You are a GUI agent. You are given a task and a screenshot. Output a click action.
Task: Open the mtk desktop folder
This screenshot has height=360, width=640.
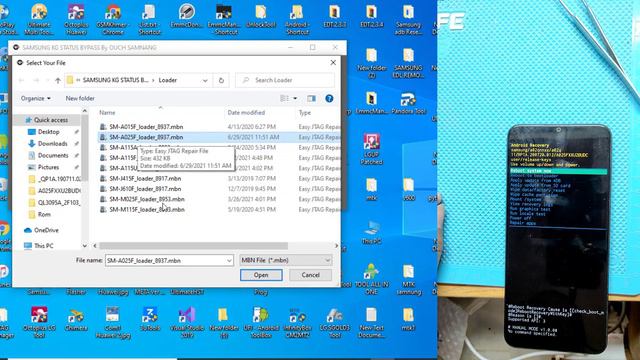click(371, 189)
